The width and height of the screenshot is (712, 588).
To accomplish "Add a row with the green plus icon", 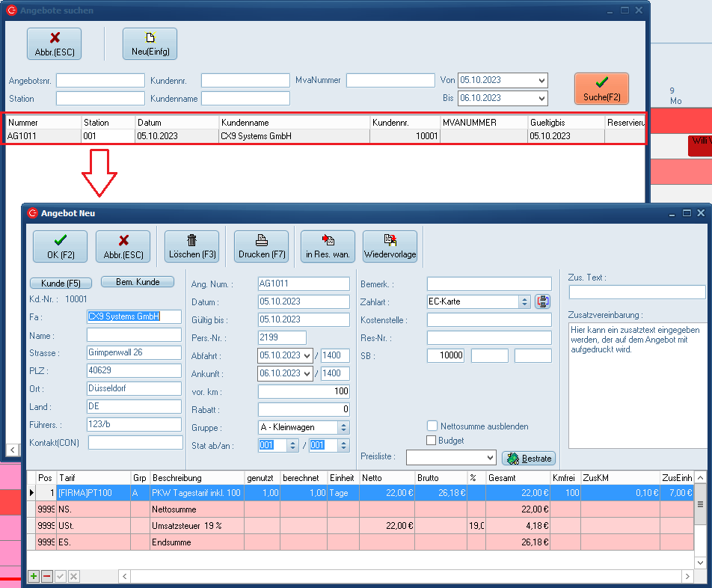I will 34,576.
